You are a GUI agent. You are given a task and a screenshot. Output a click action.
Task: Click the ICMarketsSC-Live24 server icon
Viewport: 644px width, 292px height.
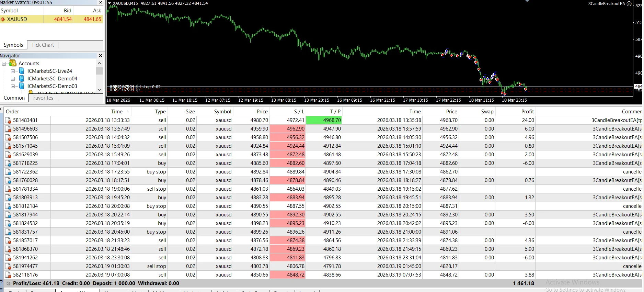(x=22, y=71)
